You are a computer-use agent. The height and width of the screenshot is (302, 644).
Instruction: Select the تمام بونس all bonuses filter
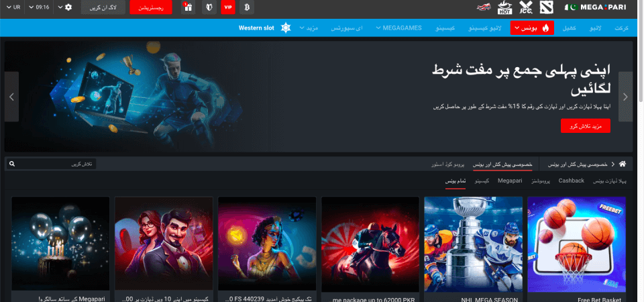click(455, 181)
